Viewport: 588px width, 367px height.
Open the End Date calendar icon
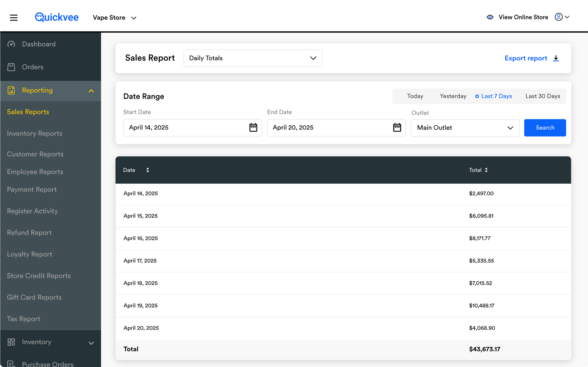point(397,128)
